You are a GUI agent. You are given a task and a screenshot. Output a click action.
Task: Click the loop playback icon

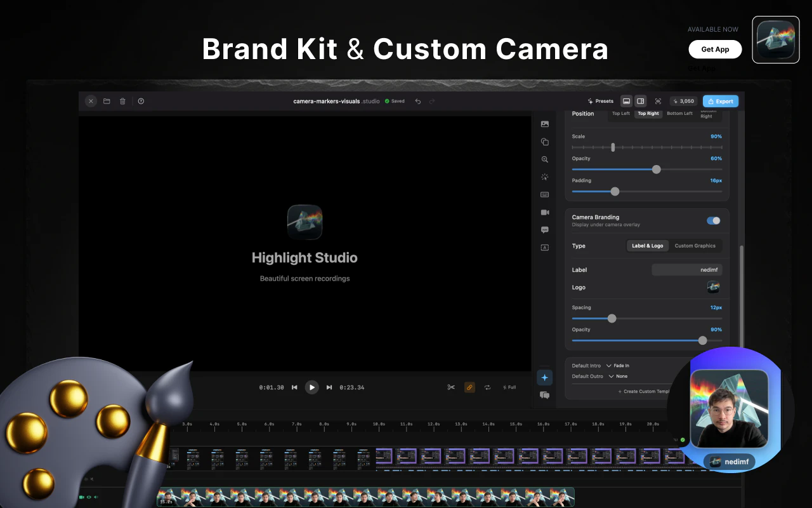[487, 387]
